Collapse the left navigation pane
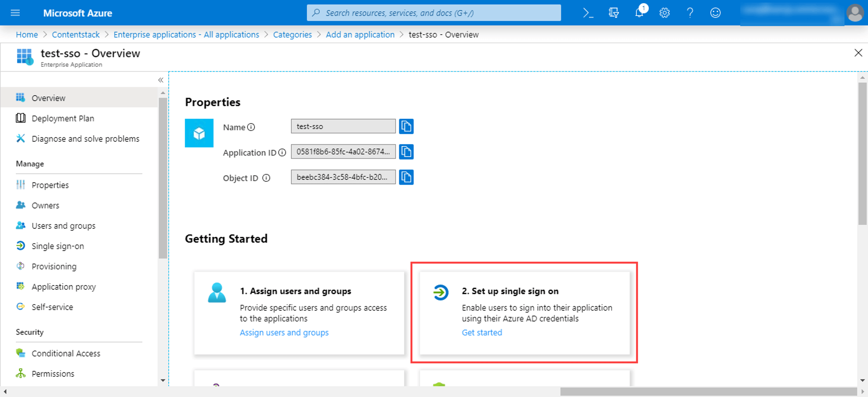Image resolution: width=868 pixels, height=397 pixels. pos(161,80)
